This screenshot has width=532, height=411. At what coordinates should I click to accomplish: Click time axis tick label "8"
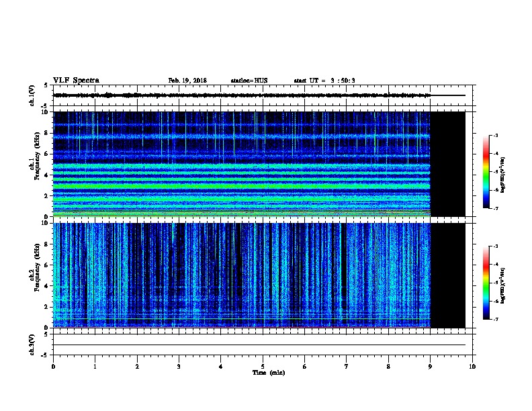pos(388,366)
